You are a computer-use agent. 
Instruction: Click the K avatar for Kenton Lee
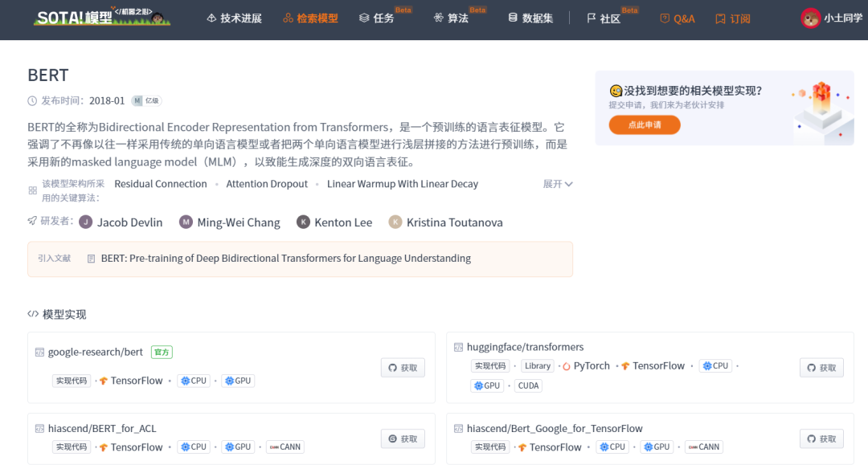point(303,222)
